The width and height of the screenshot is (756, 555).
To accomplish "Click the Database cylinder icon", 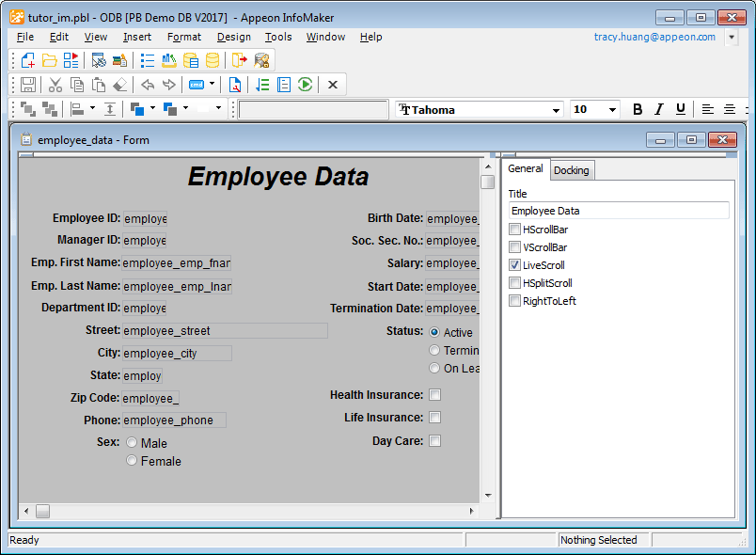I will [213, 60].
